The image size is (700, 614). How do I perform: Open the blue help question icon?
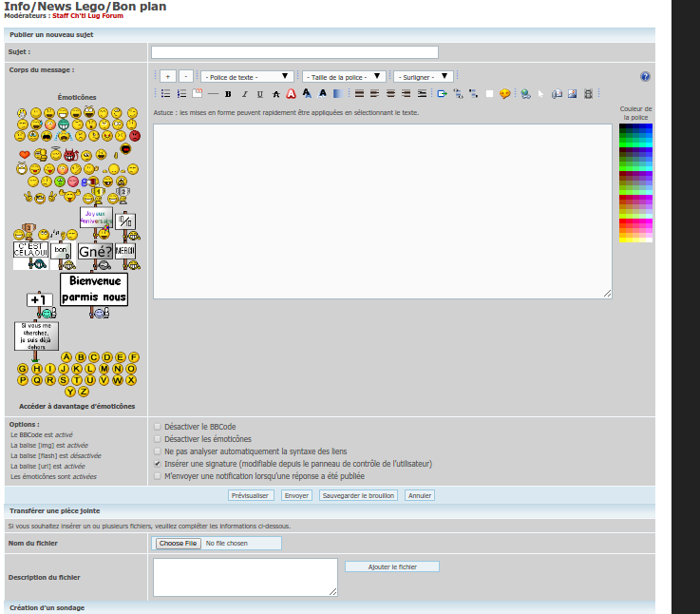[x=645, y=76]
